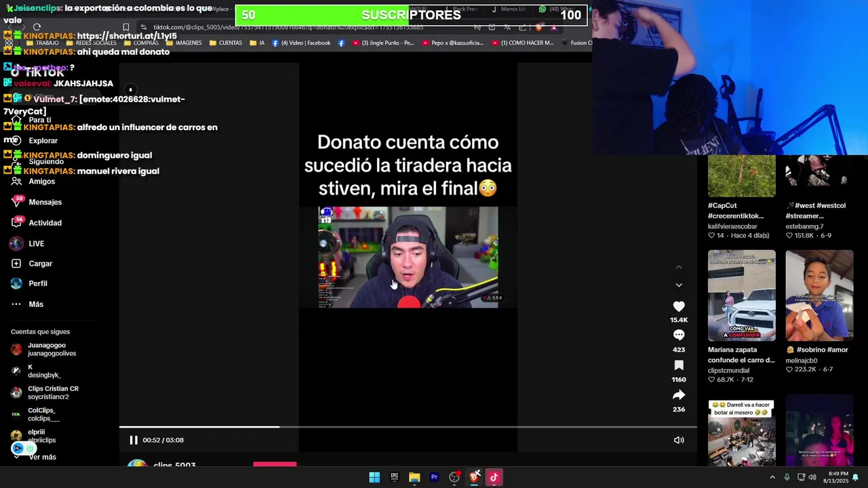Open CUENTAS bookmarks folder

click(x=226, y=43)
